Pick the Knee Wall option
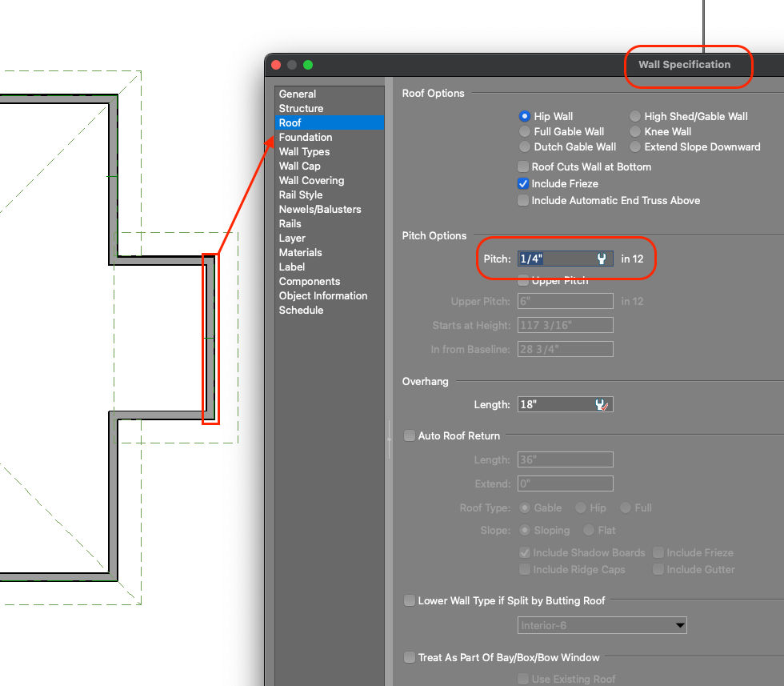Screen dimensions: 784x686 coord(635,132)
